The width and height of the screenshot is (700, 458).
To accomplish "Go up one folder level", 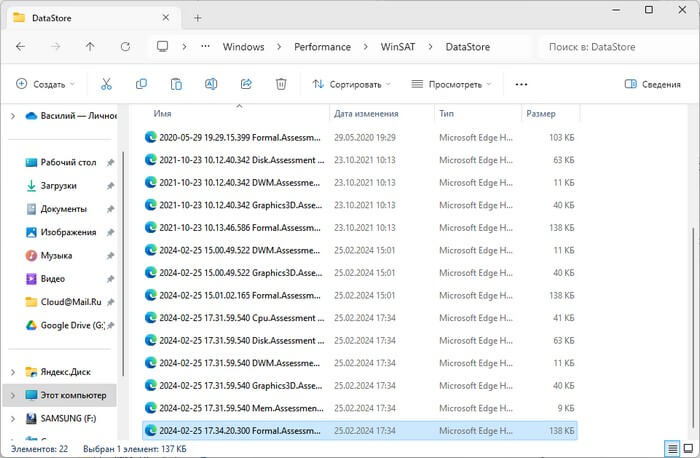I will (90, 46).
